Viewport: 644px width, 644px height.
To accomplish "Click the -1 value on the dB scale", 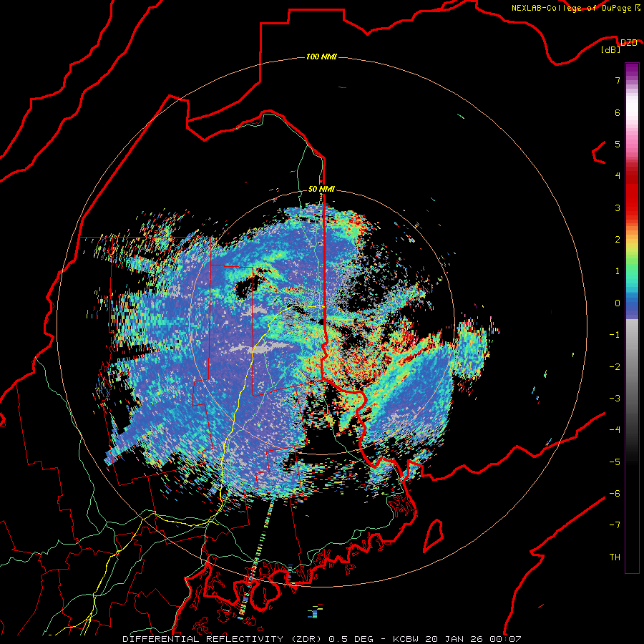I will [x=615, y=335].
